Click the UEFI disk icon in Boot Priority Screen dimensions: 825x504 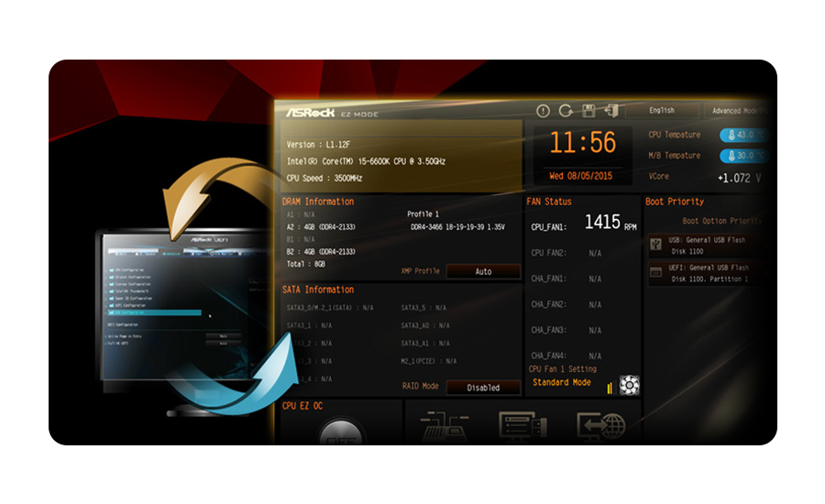coord(655,272)
